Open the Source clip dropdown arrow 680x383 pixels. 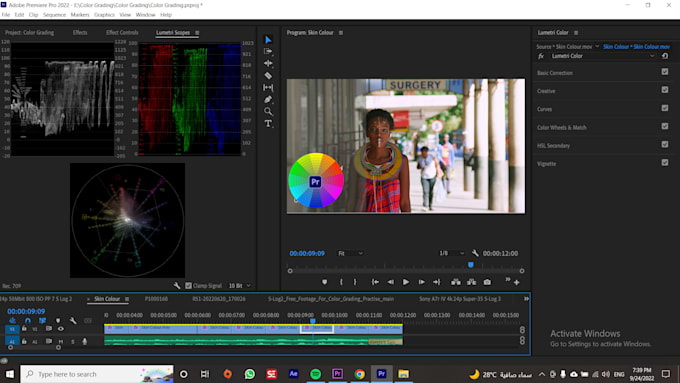(597, 46)
